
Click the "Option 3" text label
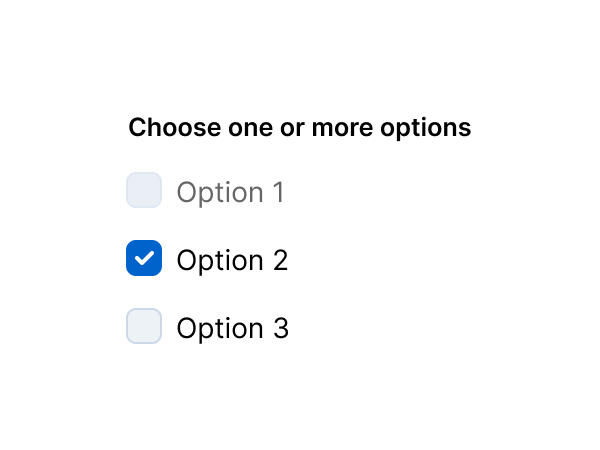(x=232, y=328)
